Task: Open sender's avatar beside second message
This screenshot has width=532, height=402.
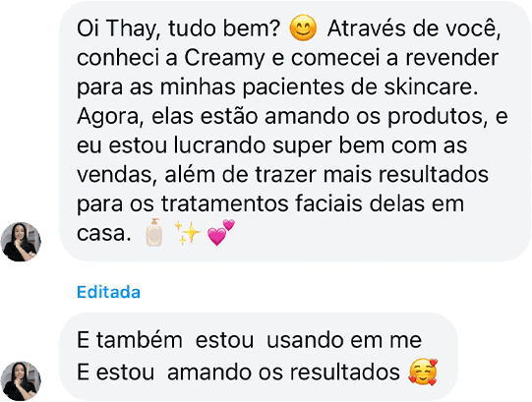Action: tap(21, 381)
